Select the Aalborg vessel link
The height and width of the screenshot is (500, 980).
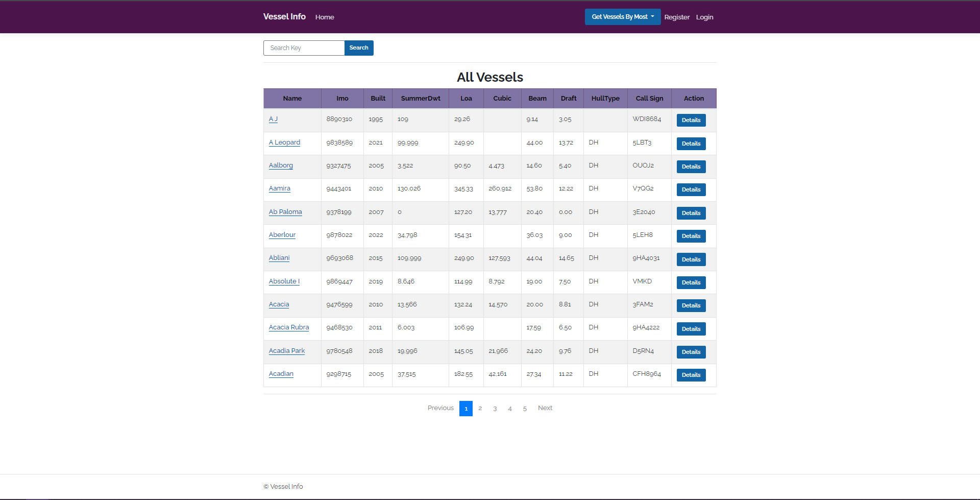pos(281,165)
